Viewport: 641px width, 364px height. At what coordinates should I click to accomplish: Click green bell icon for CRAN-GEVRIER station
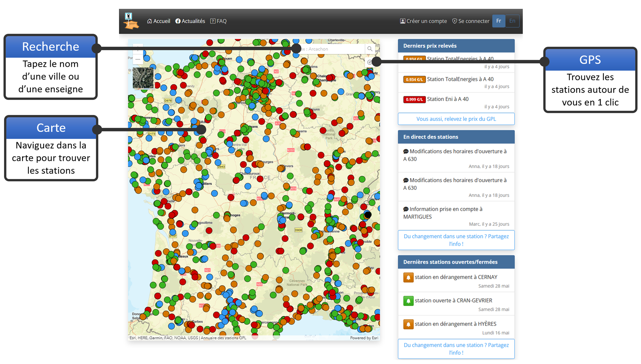[408, 301]
